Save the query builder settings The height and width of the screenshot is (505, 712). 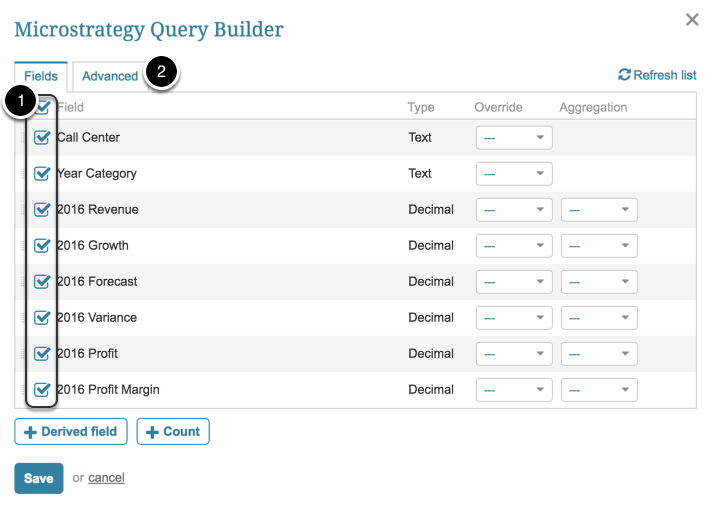click(x=39, y=478)
